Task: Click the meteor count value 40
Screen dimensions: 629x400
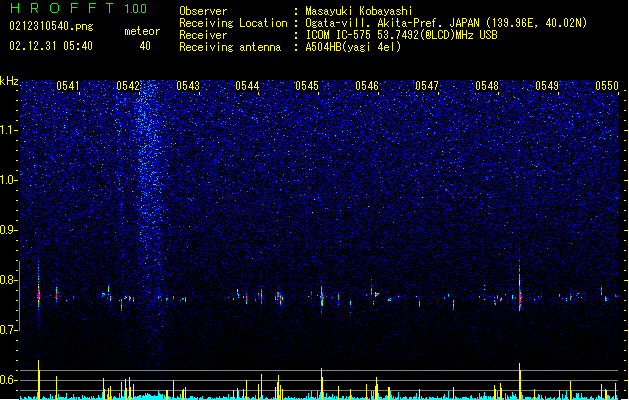Action: (145, 46)
